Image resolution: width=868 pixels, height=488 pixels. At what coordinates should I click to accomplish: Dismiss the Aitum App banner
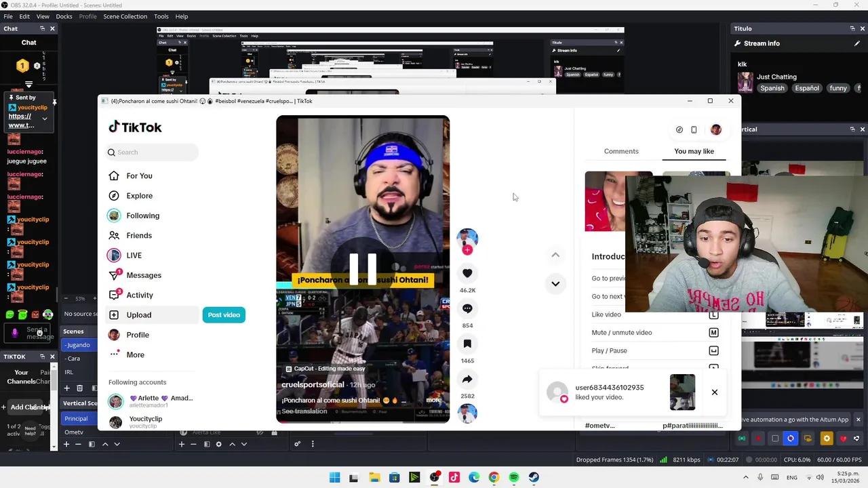point(858,420)
